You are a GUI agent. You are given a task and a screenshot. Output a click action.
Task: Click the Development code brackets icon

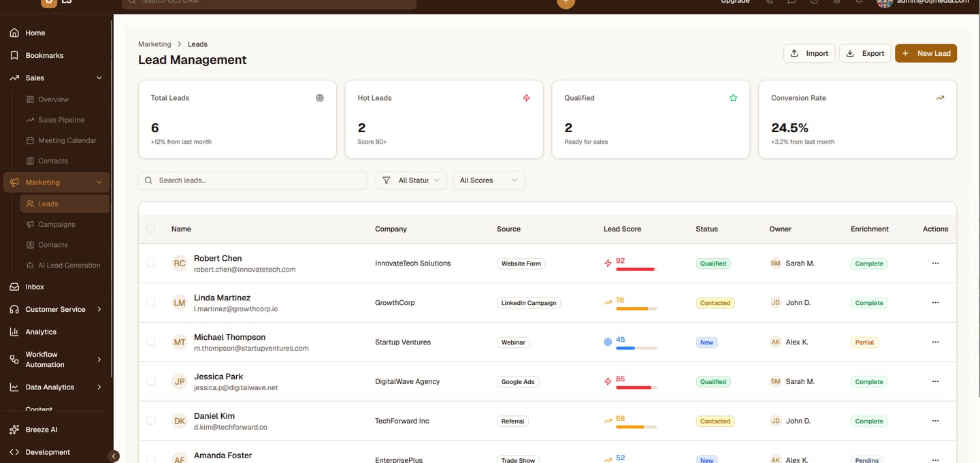(14, 452)
